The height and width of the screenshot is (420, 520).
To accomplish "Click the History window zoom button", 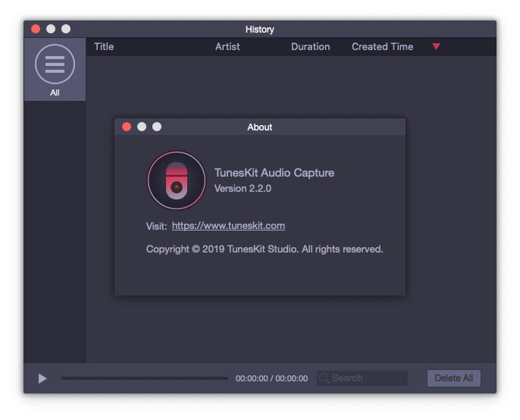I will pyautogui.click(x=66, y=29).
